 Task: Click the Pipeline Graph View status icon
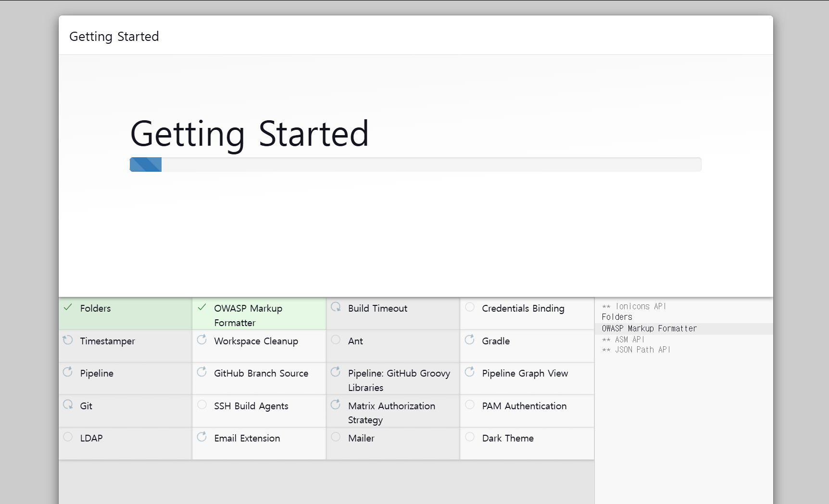pyautogui.click(x=470, y=372)
